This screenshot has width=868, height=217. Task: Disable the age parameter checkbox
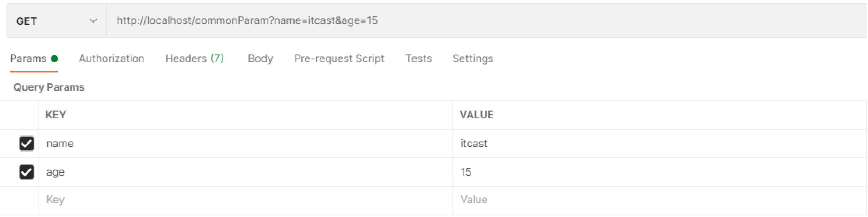pyautogui.click(x=27, y=172)
